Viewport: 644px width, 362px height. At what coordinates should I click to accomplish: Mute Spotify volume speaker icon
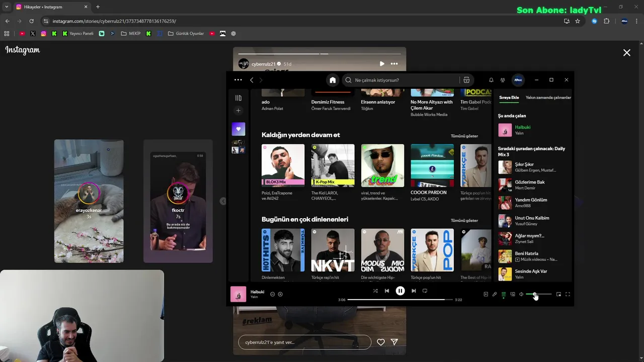pos(521,294)
